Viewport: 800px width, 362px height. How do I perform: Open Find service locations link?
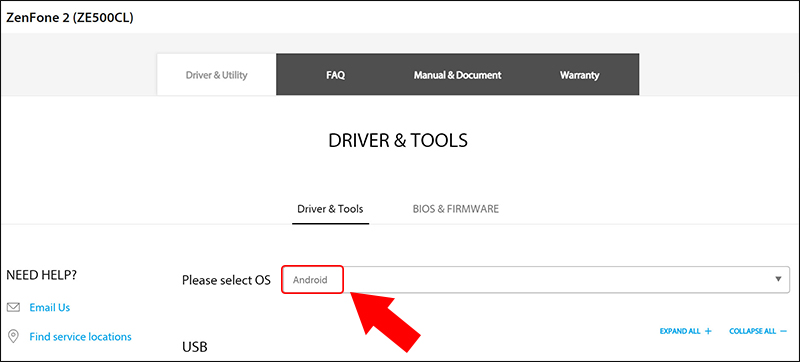[x=81, y=337]
